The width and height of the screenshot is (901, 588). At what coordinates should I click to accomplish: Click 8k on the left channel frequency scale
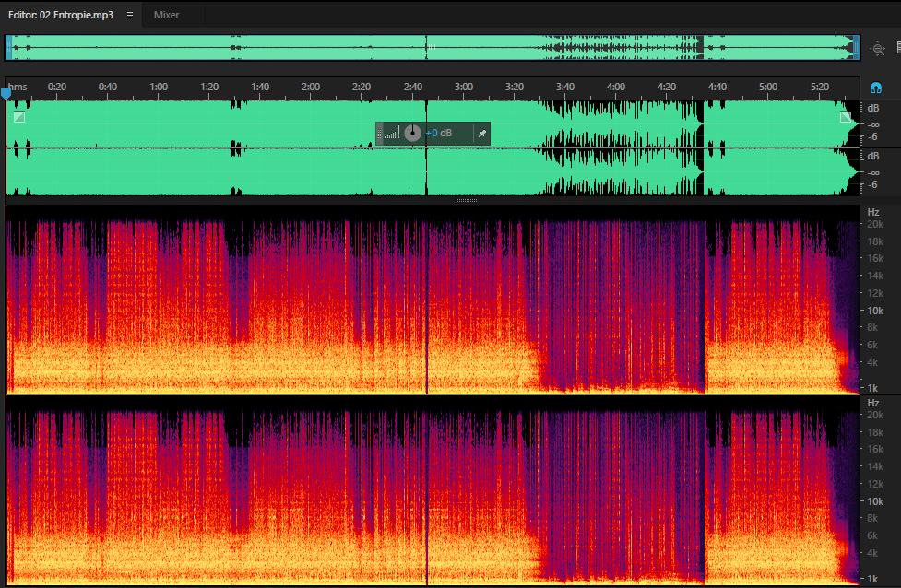point(872,327)
